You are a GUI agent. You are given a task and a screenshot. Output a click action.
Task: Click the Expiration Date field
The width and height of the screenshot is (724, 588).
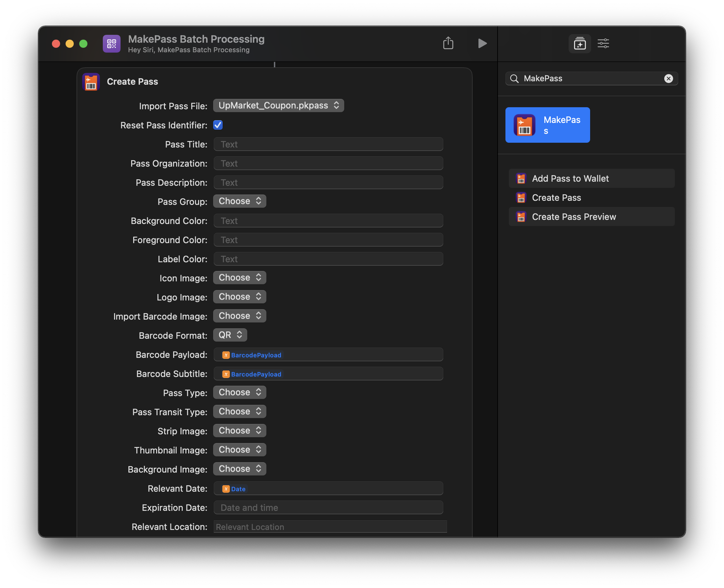[x=328, y=507]
